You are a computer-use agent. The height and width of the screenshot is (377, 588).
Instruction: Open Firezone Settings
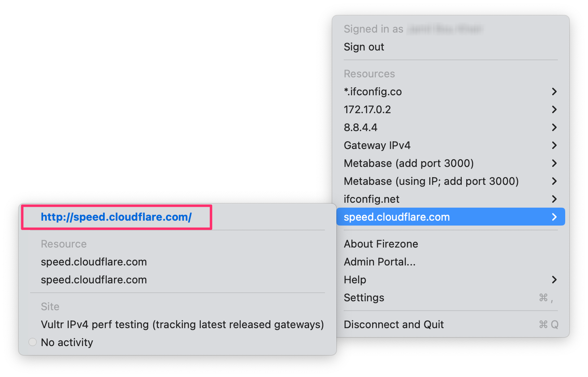point(364,298)
